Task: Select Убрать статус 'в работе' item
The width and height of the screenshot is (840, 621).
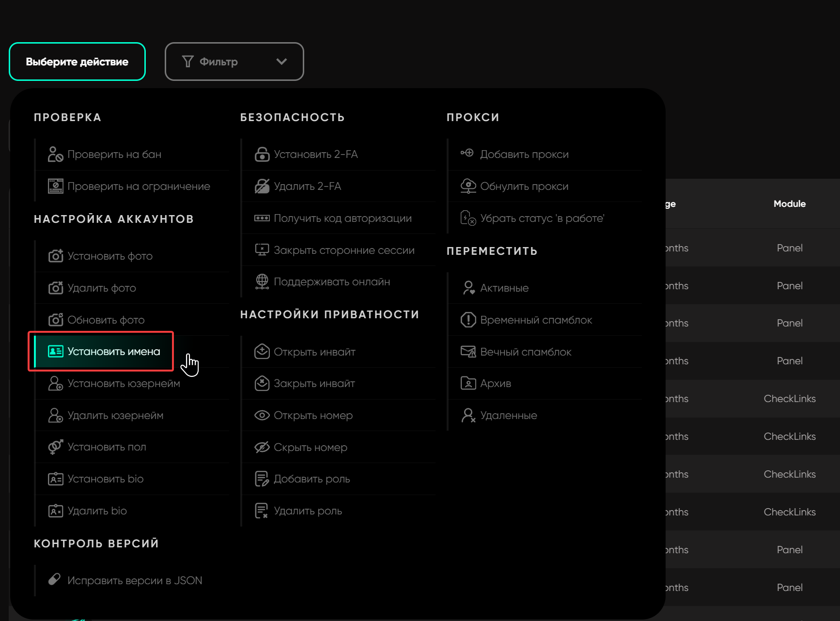Action: 542,218
